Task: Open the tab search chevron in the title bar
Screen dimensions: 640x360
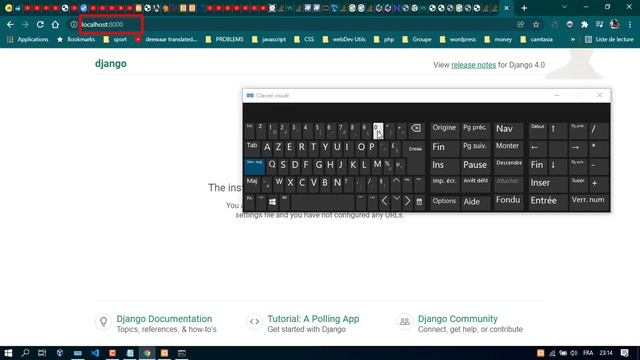Action: coord(564,7)
